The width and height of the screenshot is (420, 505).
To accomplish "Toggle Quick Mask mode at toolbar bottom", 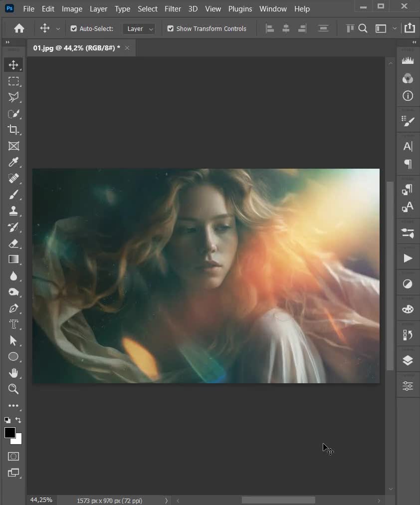I will point(13,456).
